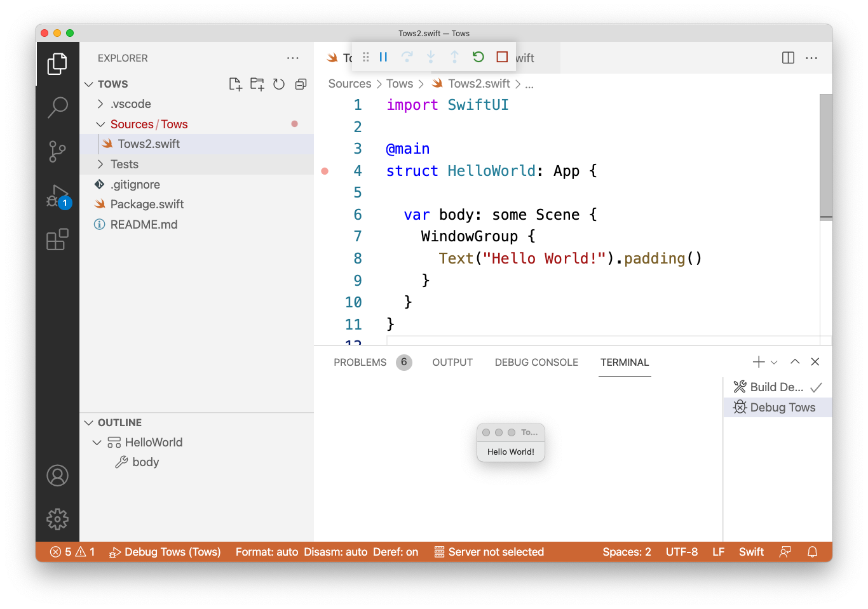Pause the debug session
Viewport: 868px width, 609px height.
coord(383,57)
